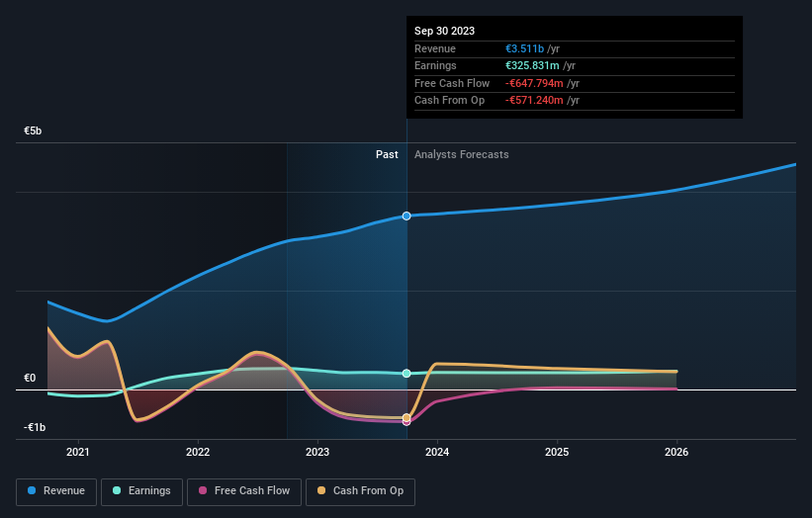Click the 2024 x-axis label
The width and height of the screenshot is (812, 518).
point(437,452)
